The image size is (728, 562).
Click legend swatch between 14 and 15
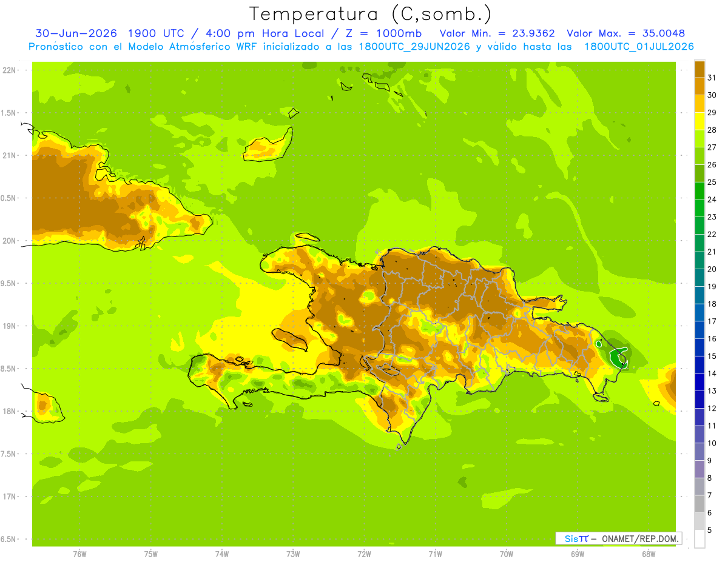[699, 364]
